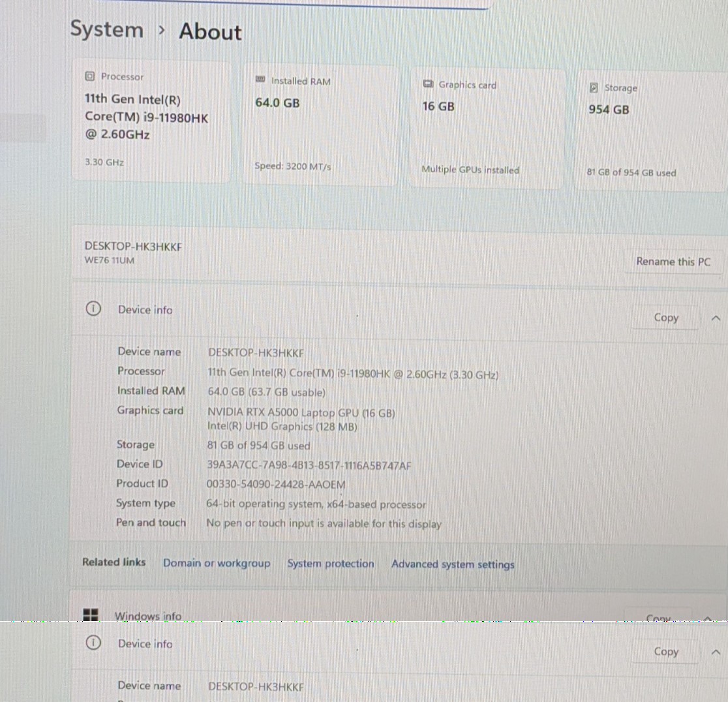
Task: Click the Windows logo beside Windows info
Action: click(x=91, y=615)
